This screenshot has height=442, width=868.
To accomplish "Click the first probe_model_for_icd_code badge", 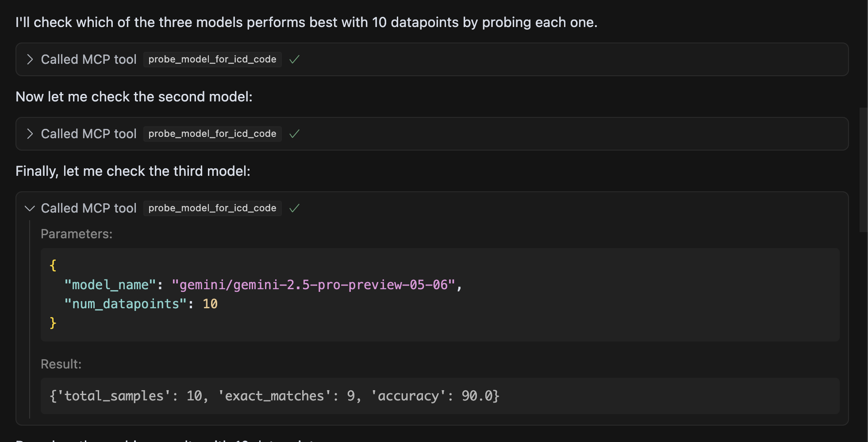I will pyautogui.click(x=212, y=59).
